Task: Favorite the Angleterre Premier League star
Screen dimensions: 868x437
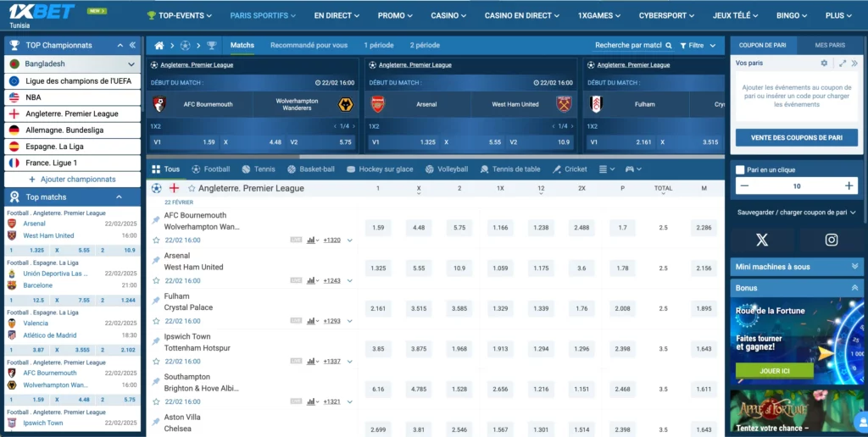Action: (x=192, y=189)
